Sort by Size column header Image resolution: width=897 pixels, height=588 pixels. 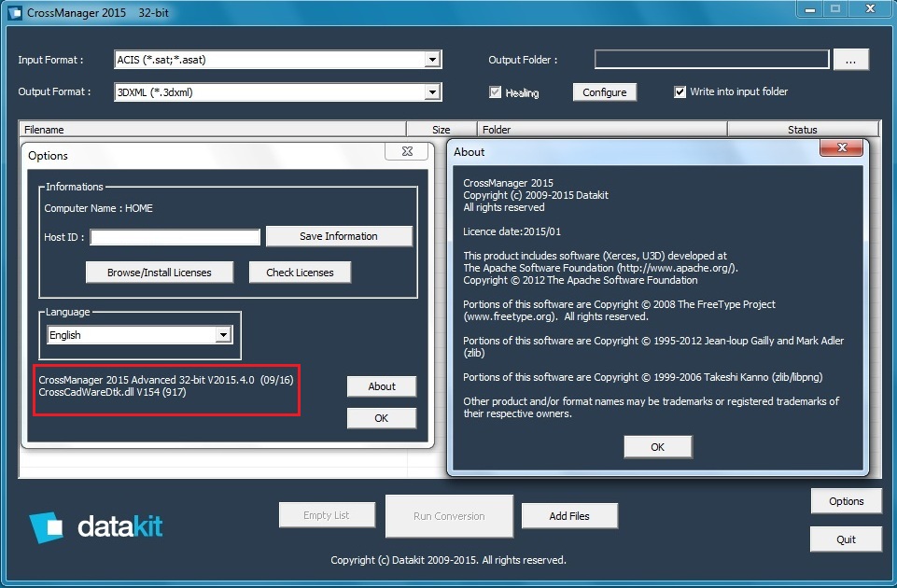[x=441, y=130]
